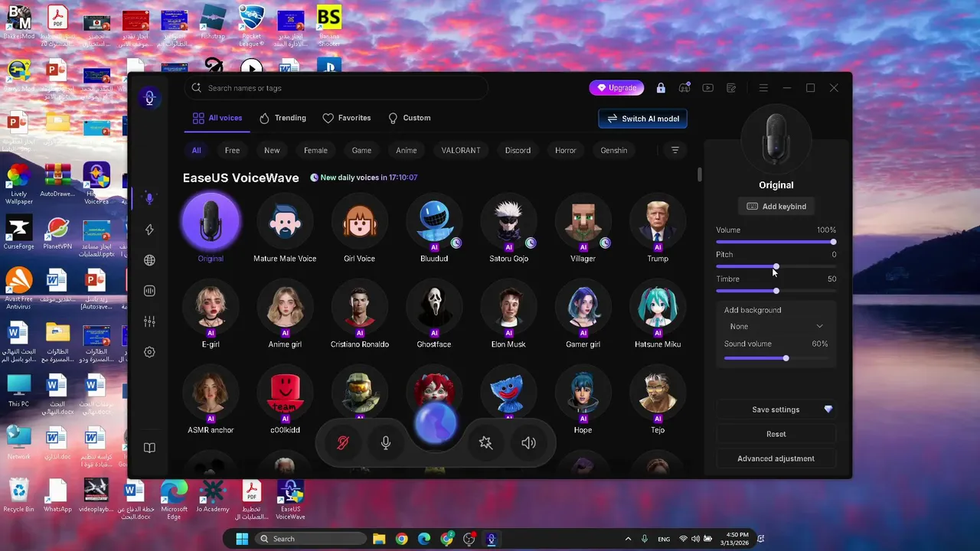Toggle the microphone in the bottom bar
The width and height of the screenshot is (980, 551).
click(386, 442)
